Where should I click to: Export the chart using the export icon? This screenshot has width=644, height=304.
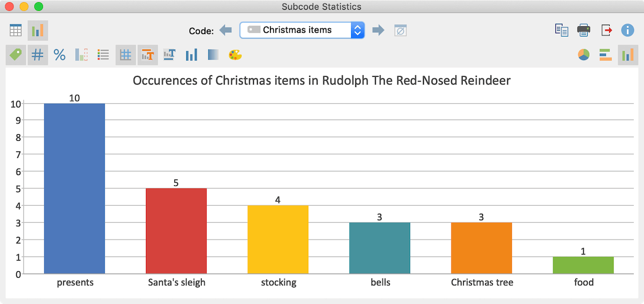(606, 30)
